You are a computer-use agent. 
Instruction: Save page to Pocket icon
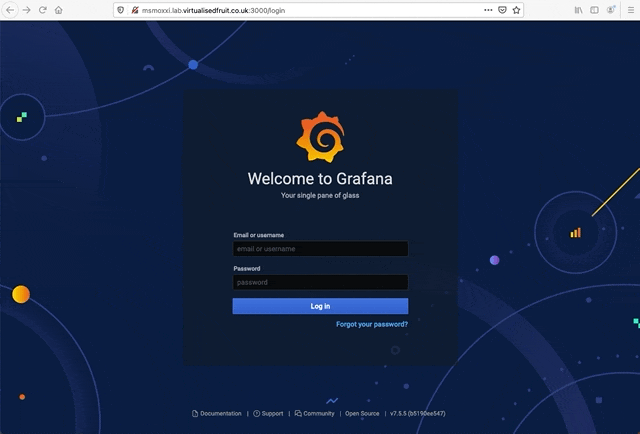(502, 10)
